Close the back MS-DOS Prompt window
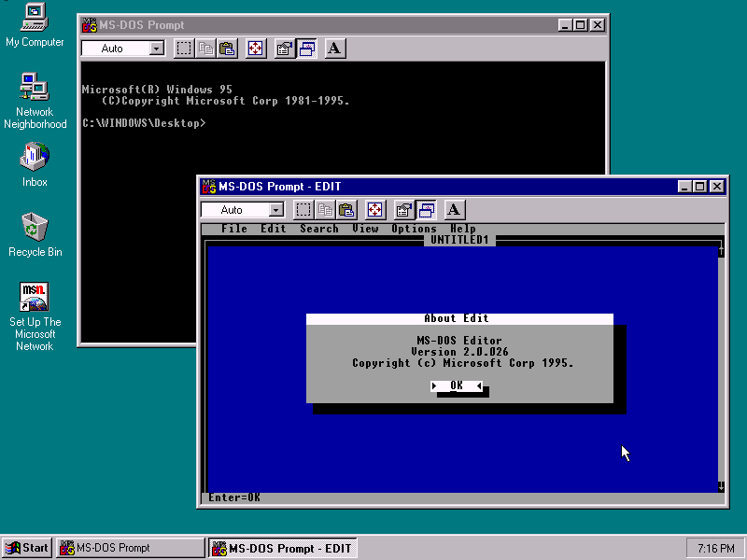Image resolution: width=747 pixels, height=560 pixels. click(x=597, y=25)
